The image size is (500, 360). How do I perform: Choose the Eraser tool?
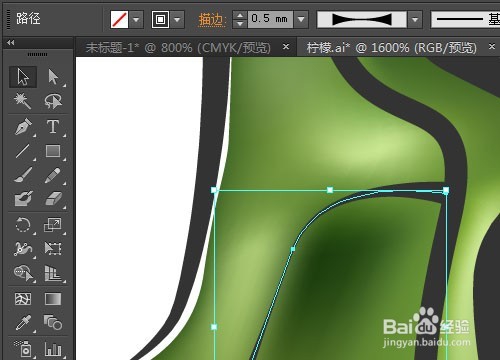pos(53,199)
